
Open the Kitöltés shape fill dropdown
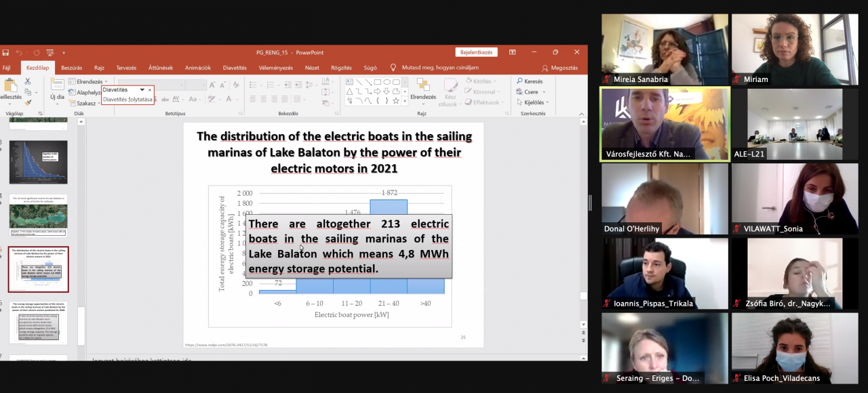482,81
